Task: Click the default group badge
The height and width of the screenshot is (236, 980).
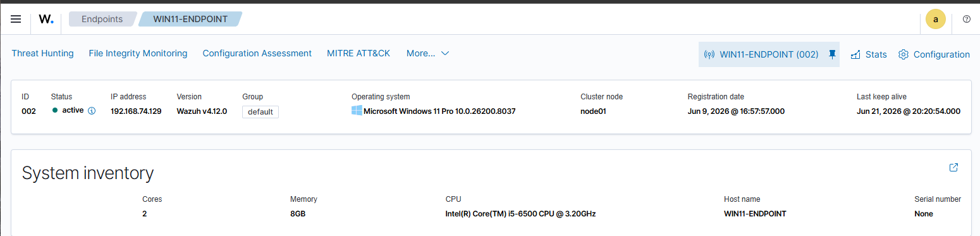Action: [260, 112]
